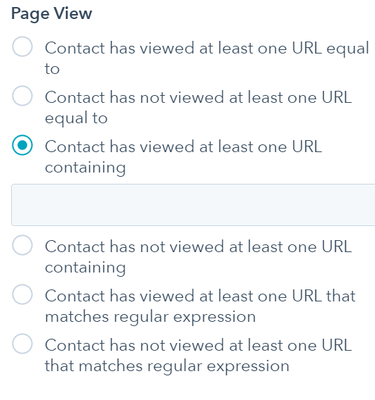Click label text 'Contact has viewed at least one URL equal'

(207, 48)
